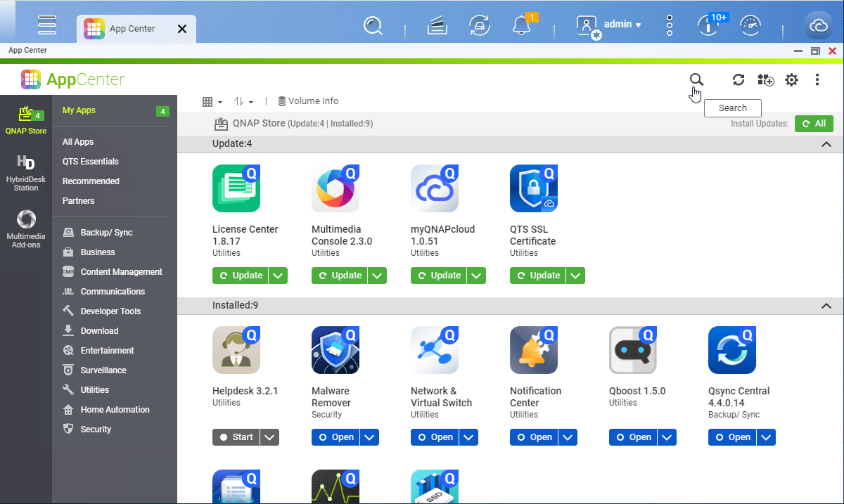
Task: Select QNAP Store in left sidebar
Action: [26, 119]
